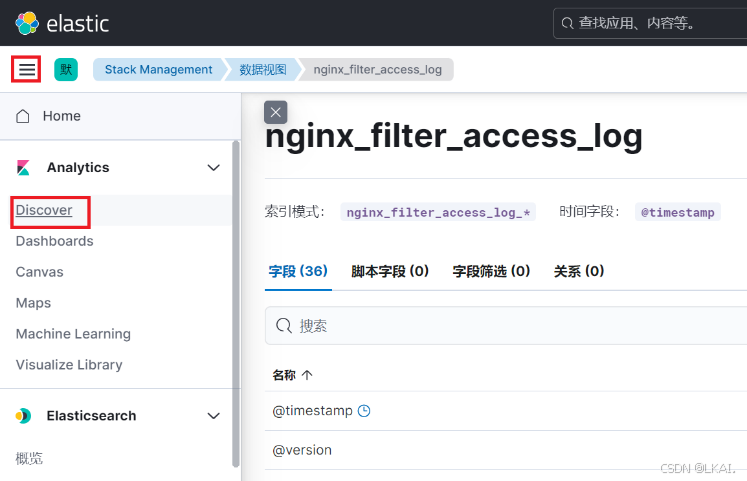Focus the global 查找应用、内容等 search box
The image size is (747, 481).
coord(650,23)
